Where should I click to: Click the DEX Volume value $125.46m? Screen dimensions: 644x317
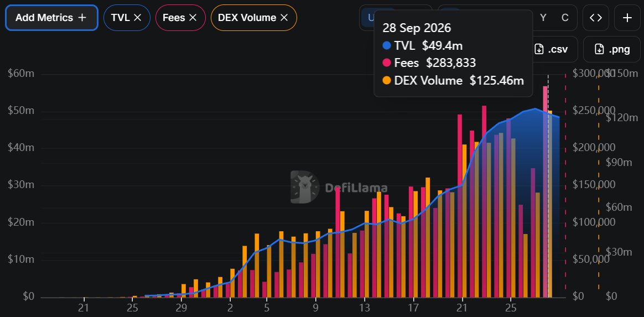tap(497, 80)
